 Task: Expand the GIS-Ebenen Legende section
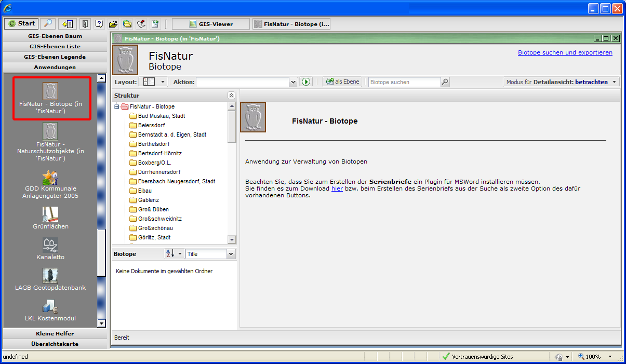click(55, 57)
